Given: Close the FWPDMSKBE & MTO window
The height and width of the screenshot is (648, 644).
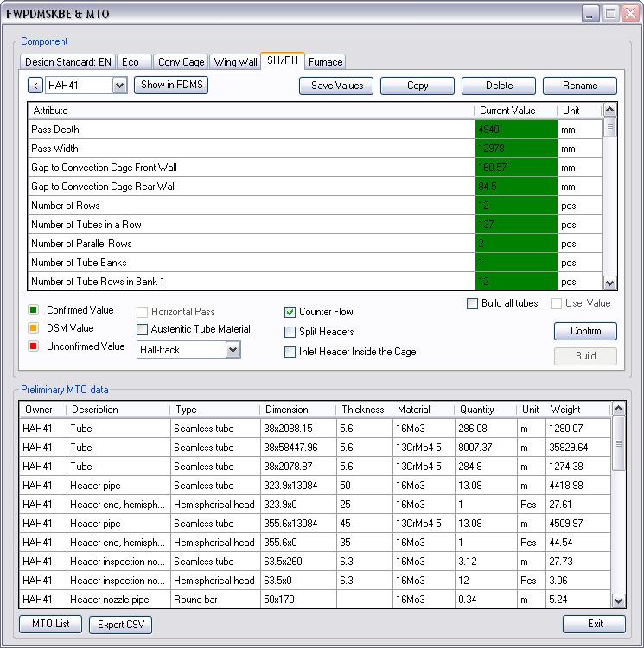Looking at the screenshot, I should coord(631,14).
